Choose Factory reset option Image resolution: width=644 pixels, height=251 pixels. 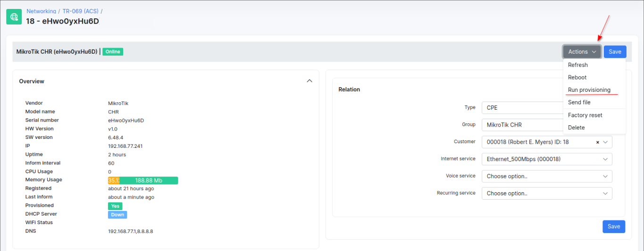click(585, 115)
